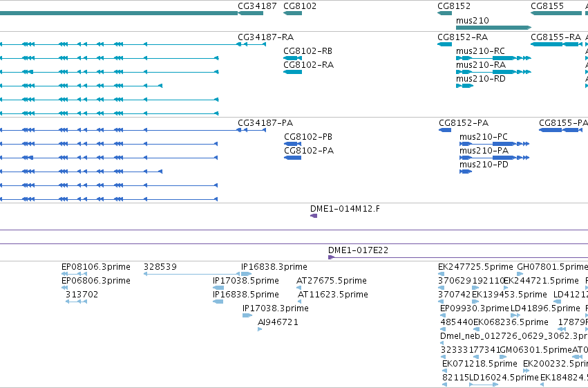
Task: Open the CG8102-RA transcript label
Action: (309, 65)
